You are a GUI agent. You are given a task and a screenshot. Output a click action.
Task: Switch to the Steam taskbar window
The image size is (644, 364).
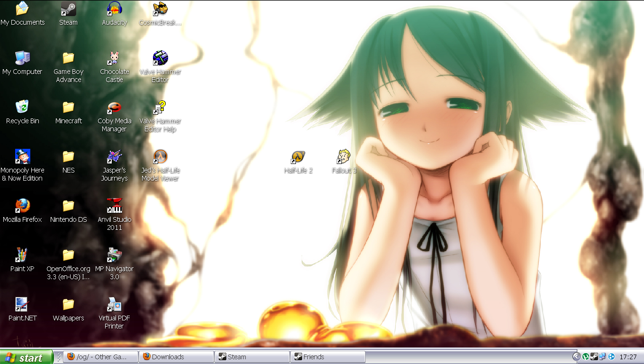coord(252,357)
